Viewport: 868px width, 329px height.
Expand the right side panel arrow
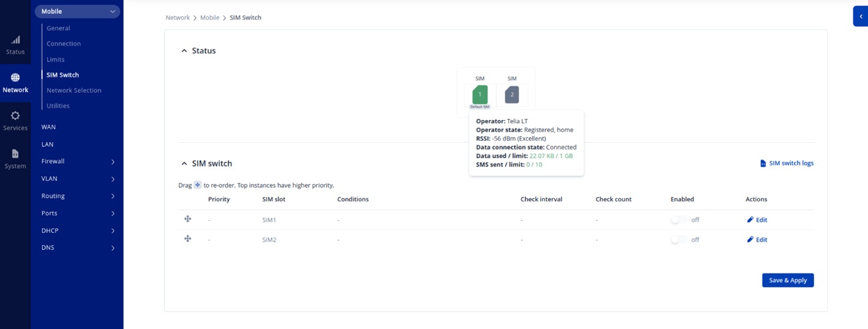point(861,17)
